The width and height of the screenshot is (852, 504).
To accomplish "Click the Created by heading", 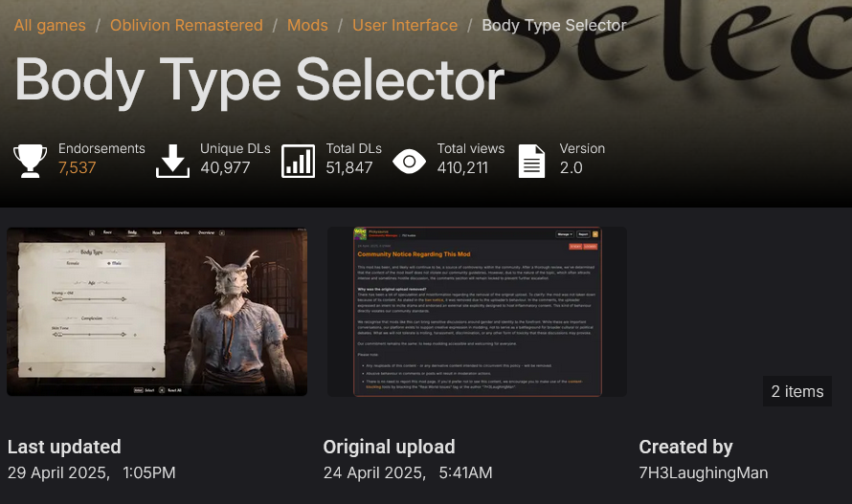I will pos(685,447).
